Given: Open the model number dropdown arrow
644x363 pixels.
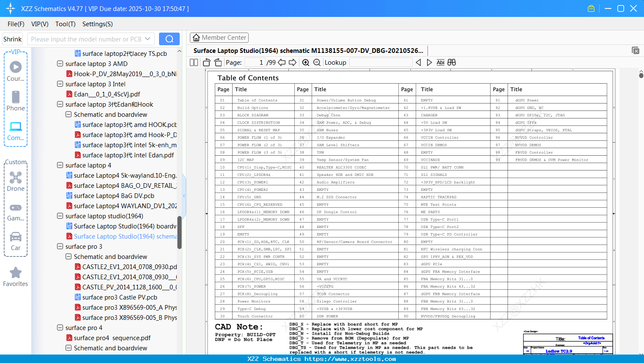Looking at the screenshot, I should 148,39.
